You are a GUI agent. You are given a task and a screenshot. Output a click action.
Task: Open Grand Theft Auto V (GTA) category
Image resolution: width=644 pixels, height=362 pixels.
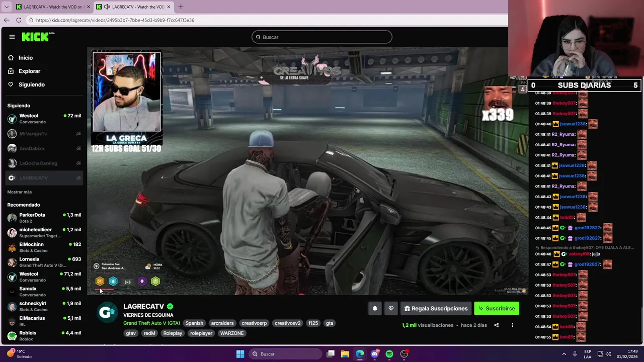151,323
